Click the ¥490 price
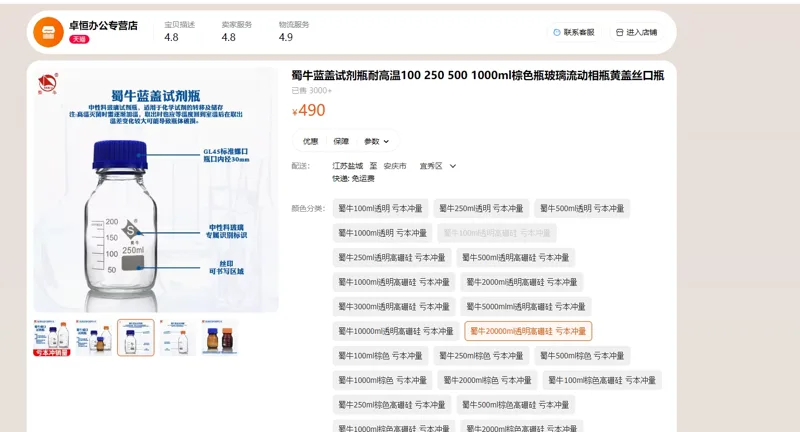The height and width of the screenshot is (432, 800). 308,110
